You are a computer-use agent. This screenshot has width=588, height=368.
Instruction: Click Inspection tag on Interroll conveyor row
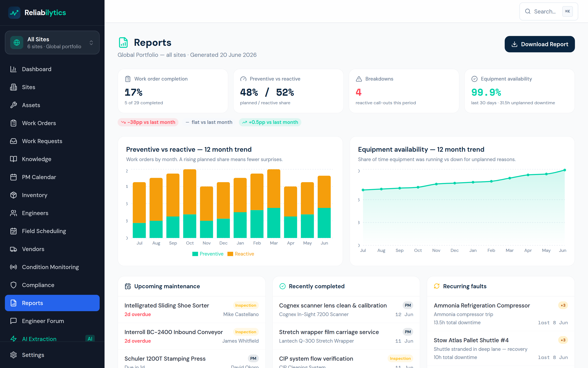[246, 332]
